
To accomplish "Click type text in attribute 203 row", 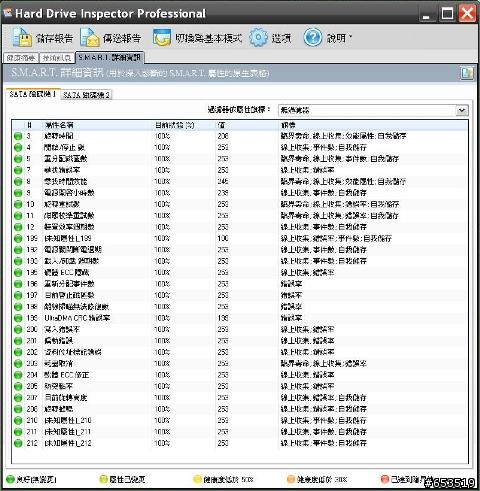I will [323, 363].
